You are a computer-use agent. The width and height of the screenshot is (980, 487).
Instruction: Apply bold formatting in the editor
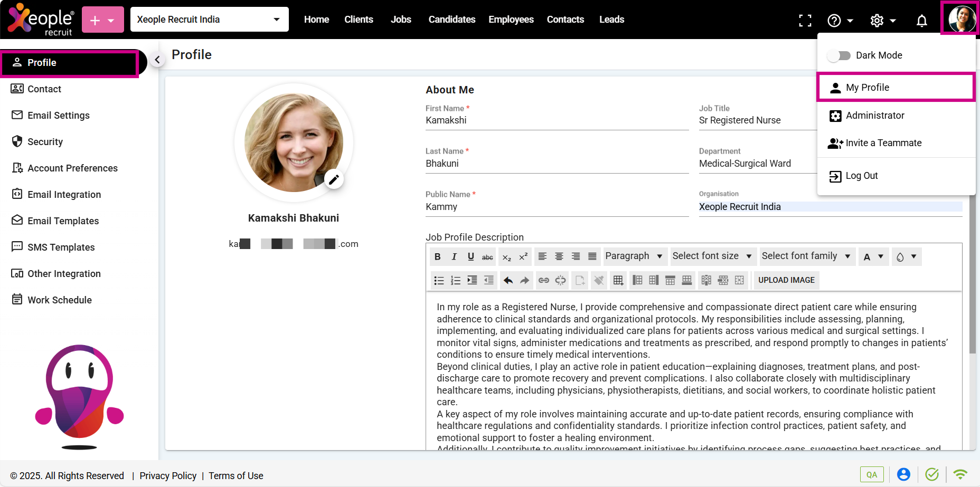point(437,257)
